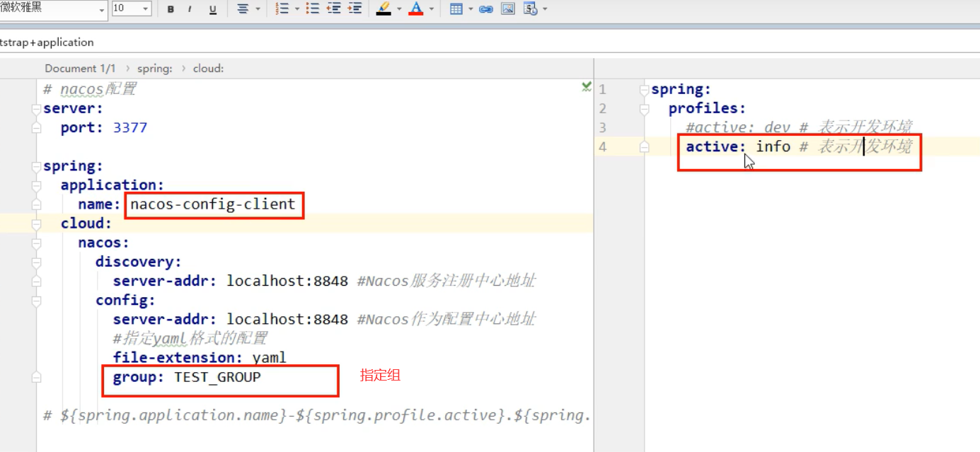Open the numbered list style dropdown arrow
Screen dimensions: 980x452
(296, 9)
